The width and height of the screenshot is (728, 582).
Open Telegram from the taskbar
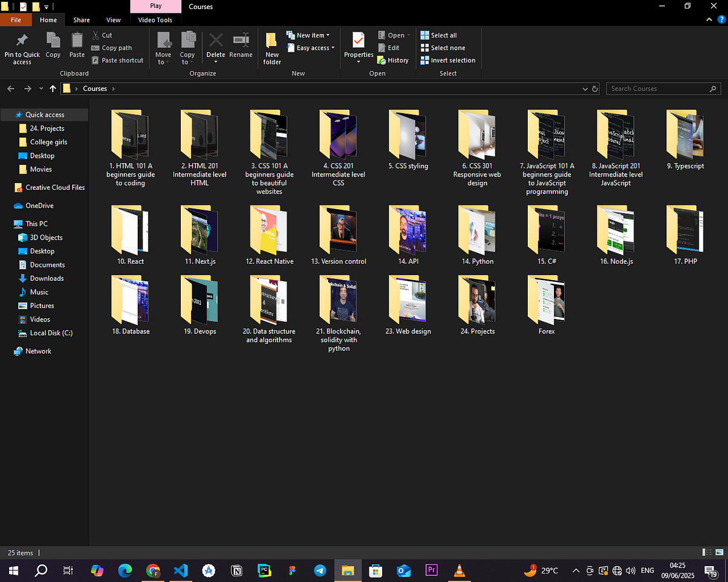pyautogui.click(x=320, y=570)
